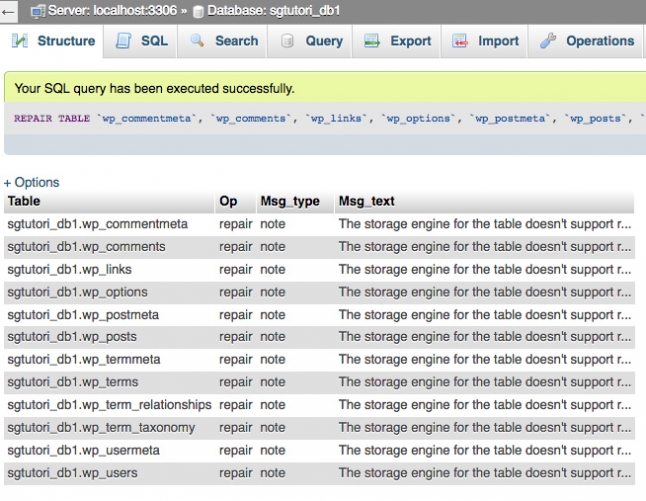Click the Op column header
Viewport: 646px width, 501px height.
point(235,201)
